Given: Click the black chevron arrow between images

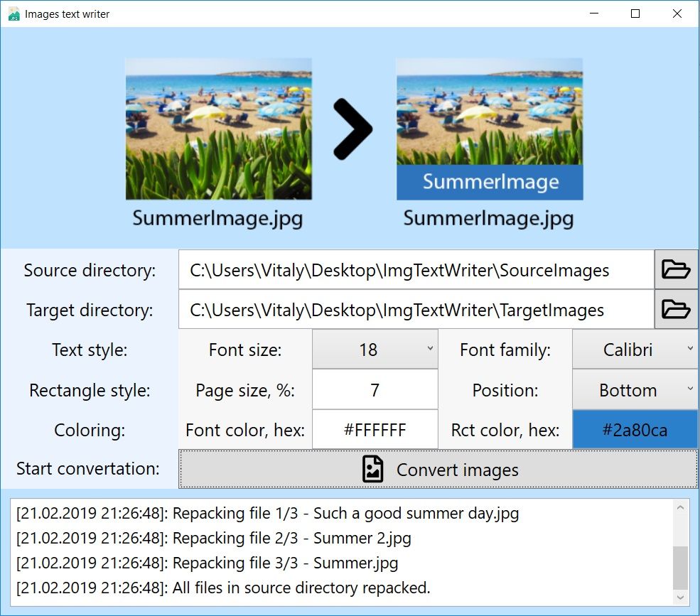Looking at the screenshot, I should click(352, 129).
